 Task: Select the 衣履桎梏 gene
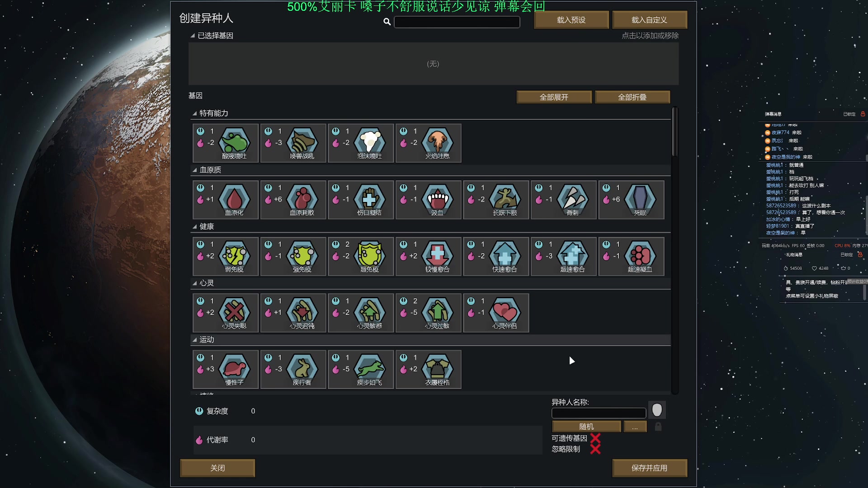coord(428,369)
